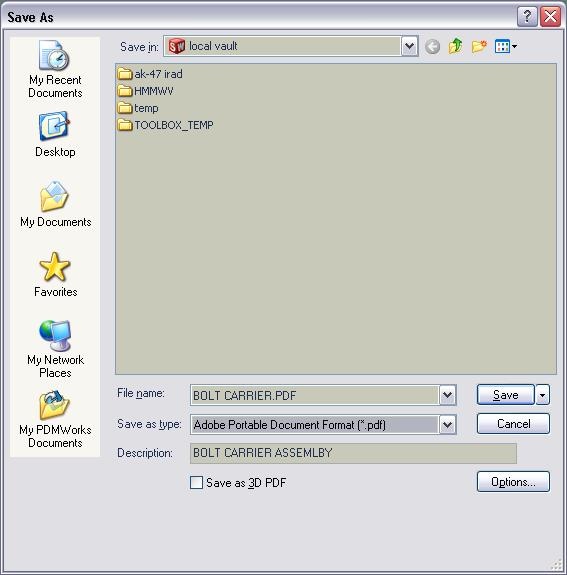Image resolution: width=567 pixels, height=575 pixels.
Task: Click the help question mark button
Action: [527, 17]
